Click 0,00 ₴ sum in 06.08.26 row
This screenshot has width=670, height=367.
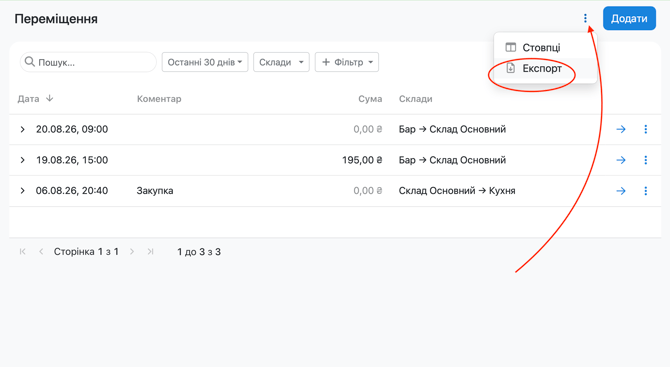367,191
